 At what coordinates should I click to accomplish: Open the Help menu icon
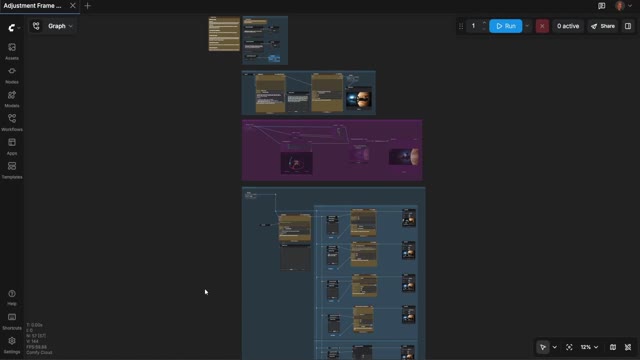coord(12,297)
